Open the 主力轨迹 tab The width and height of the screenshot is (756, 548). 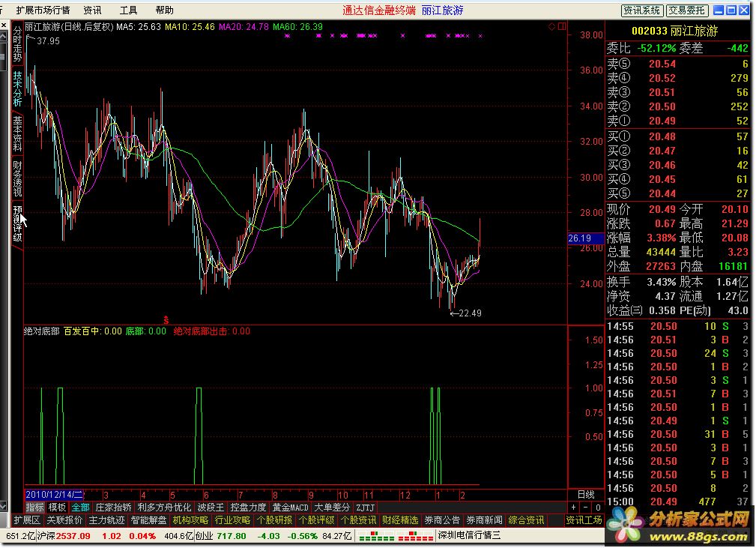pyautogui.click(x=106, y=520)
